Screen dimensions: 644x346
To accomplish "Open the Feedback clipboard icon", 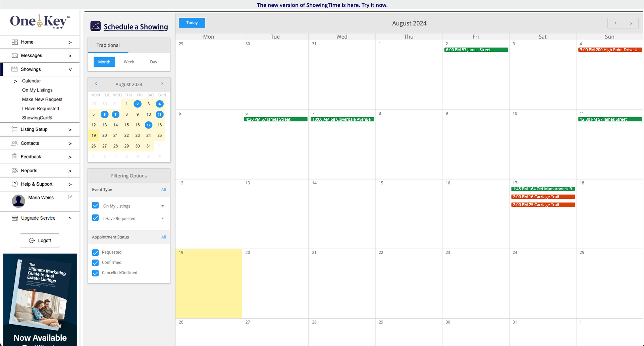I will (15, 157).
